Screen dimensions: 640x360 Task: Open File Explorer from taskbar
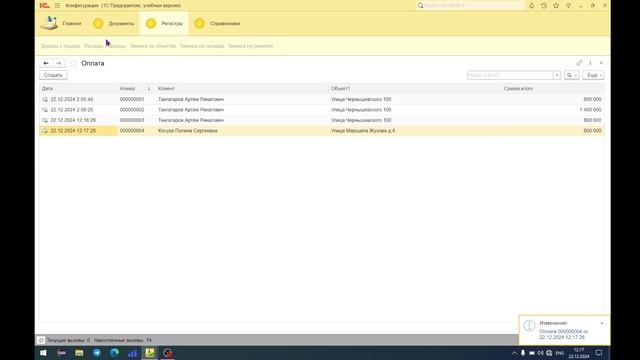click(x=79, y=353)
